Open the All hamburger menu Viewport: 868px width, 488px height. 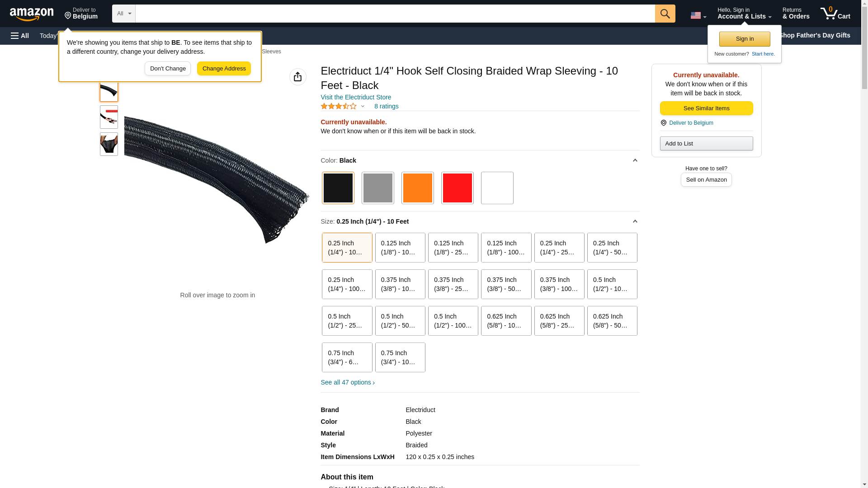tap(20, 36)
